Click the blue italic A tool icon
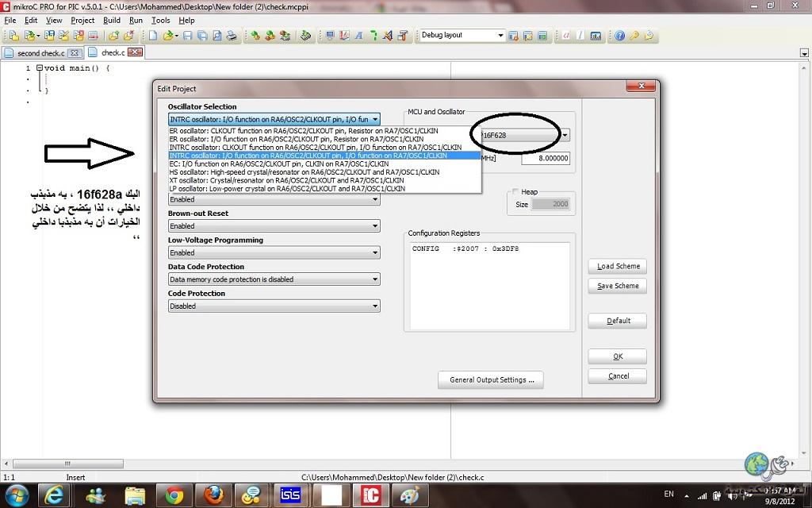Image resolution: width=812 pixels, height=508 pixels. click(359, 35)
